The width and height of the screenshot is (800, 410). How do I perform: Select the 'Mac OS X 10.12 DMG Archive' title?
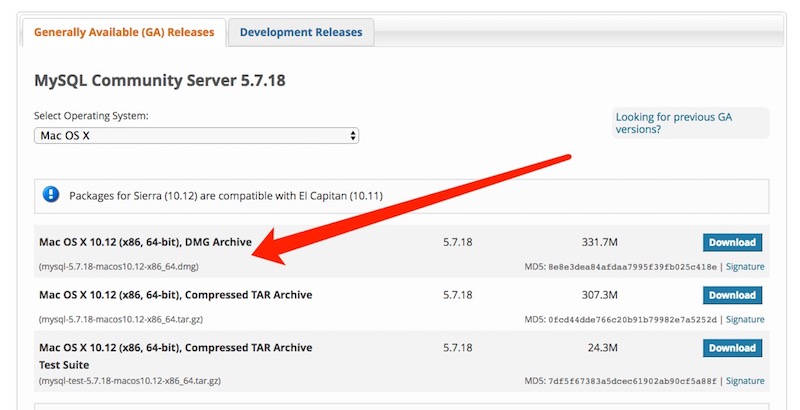(158, 242)
